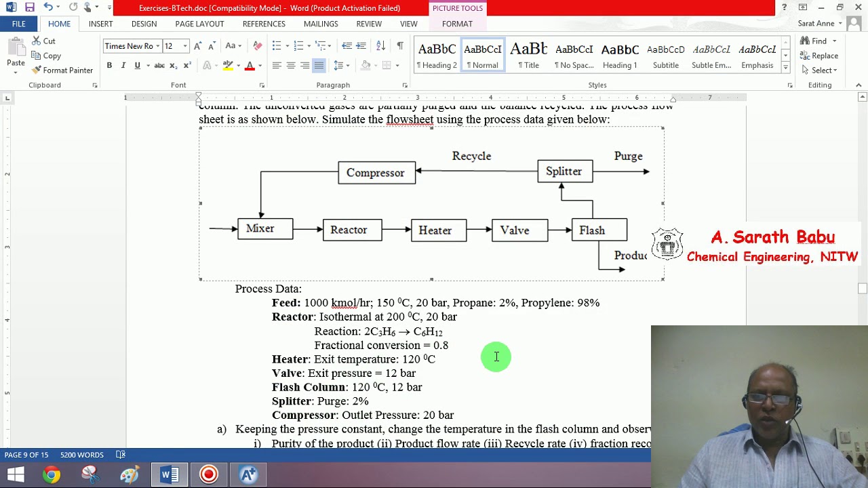868x488 pixels.
Task: Click Shrink Font icon
Action: (212, 46)
